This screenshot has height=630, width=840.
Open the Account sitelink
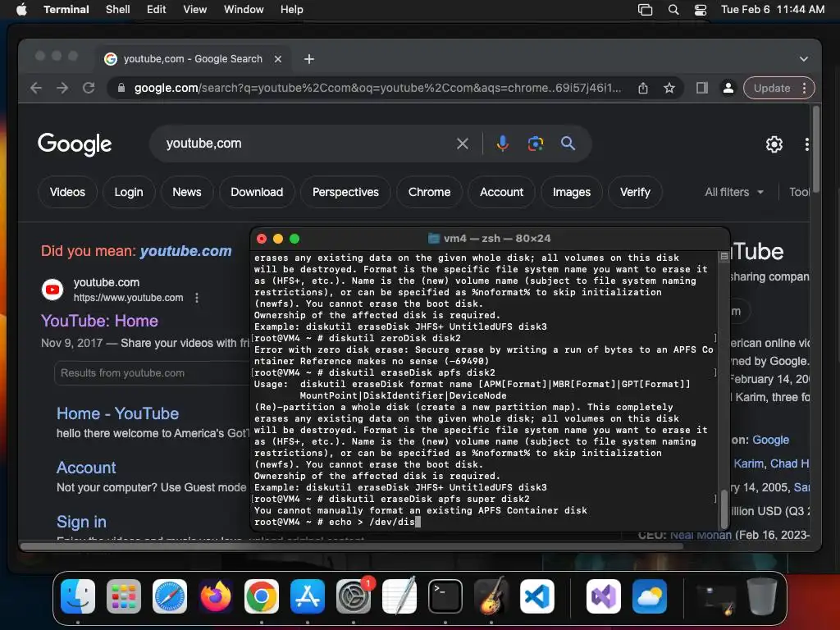coord(86,468)
